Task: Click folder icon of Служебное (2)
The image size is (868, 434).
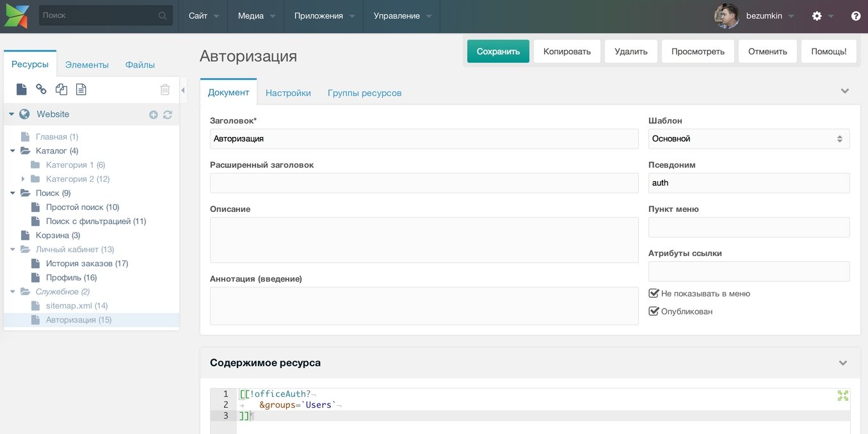Action: (x=25, y=292)
